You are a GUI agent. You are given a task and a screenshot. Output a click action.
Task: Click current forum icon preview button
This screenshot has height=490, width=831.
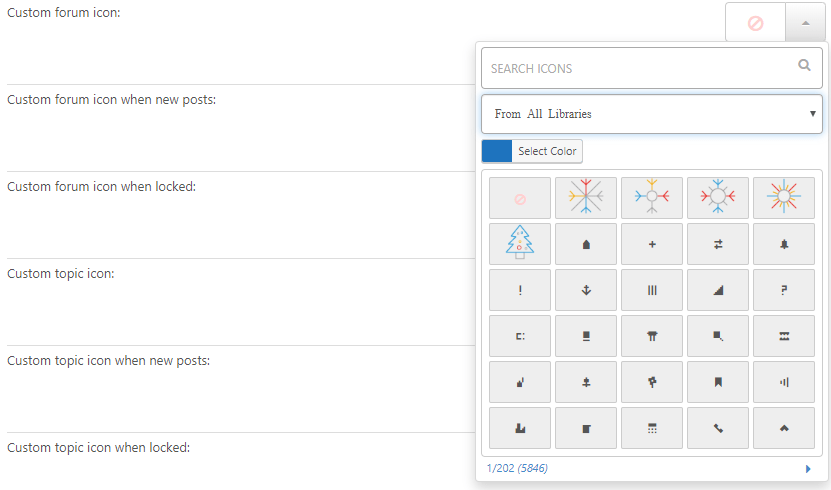755,22
